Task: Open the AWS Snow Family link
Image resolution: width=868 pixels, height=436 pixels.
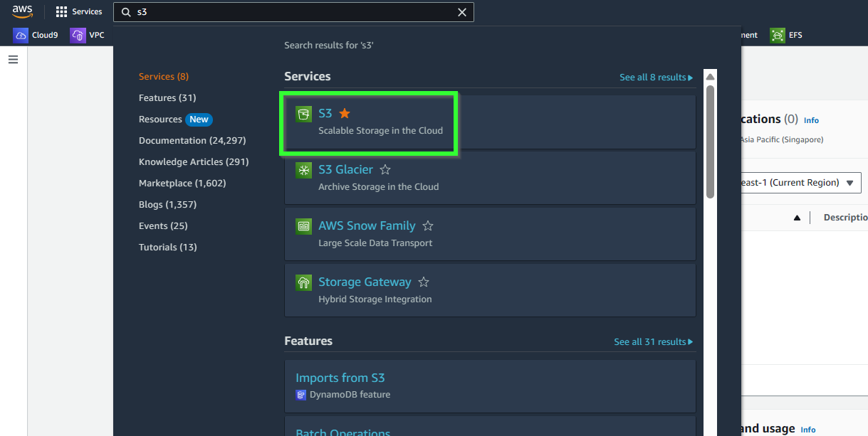Action: click(367, 225)
